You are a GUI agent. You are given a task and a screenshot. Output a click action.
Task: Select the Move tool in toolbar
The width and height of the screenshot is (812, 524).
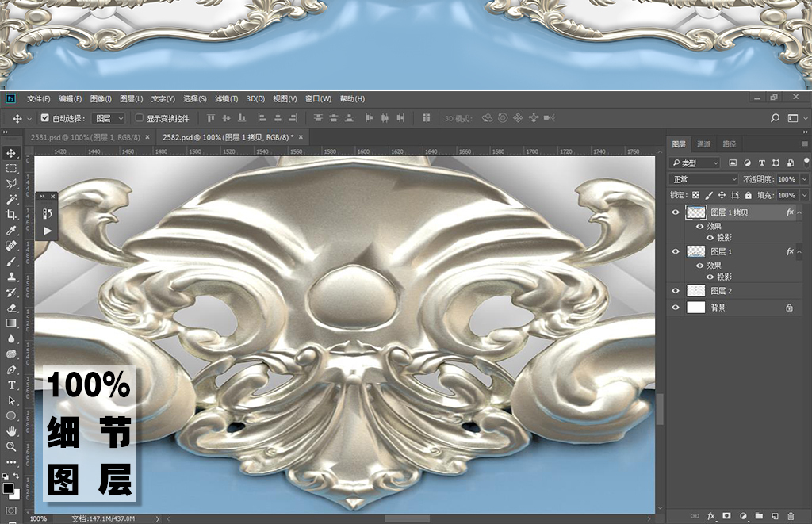pyautogui.click(x=11, y=153)
